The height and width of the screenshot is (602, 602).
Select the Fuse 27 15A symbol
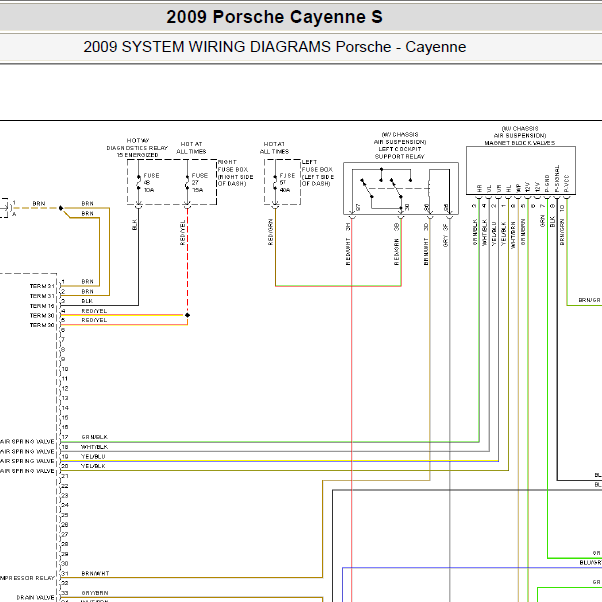coord(187,182)
